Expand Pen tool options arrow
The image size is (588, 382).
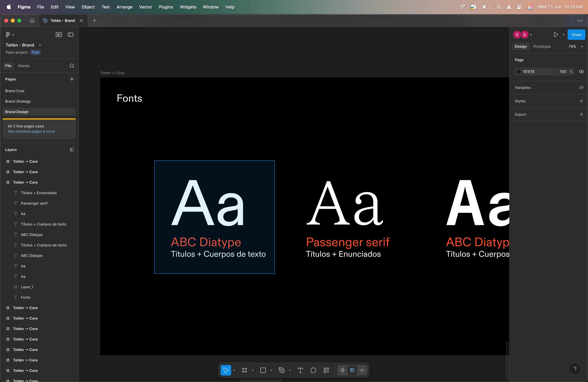290,370
